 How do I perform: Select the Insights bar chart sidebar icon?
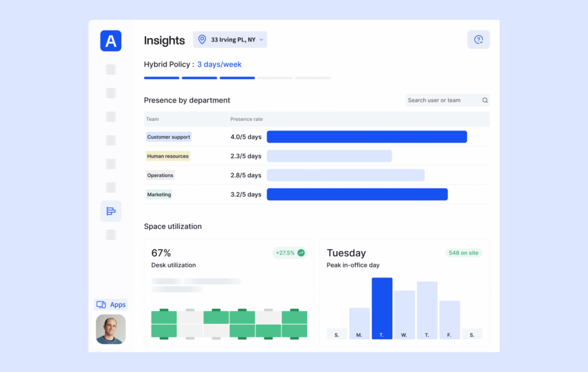pyautogui.click(x=111, y=212)
